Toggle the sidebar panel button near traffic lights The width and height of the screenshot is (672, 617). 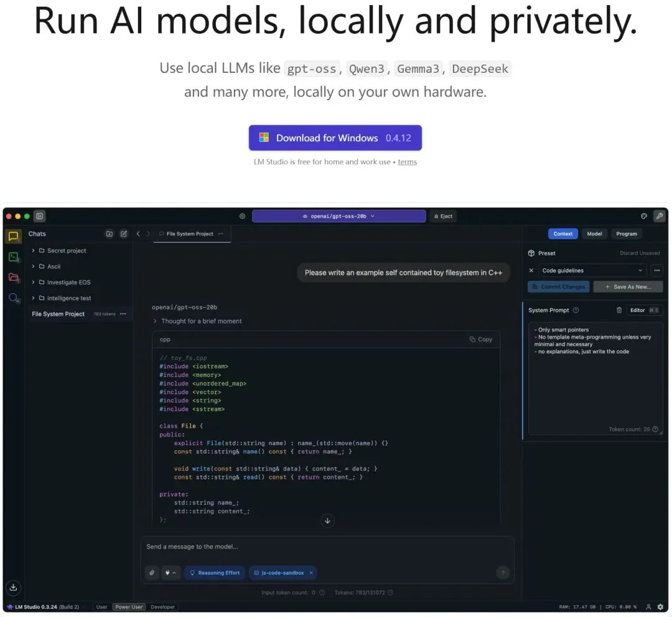click(x=39, y=216)
